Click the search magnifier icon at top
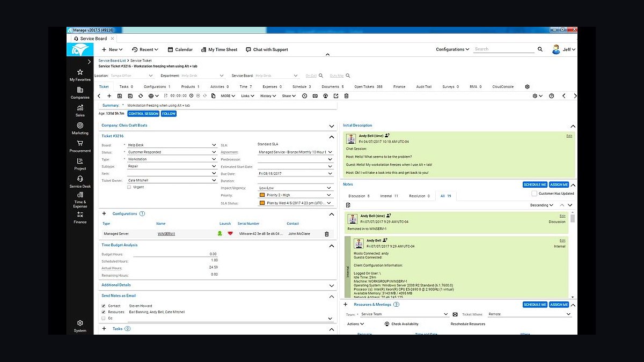 tap(540, 49)
